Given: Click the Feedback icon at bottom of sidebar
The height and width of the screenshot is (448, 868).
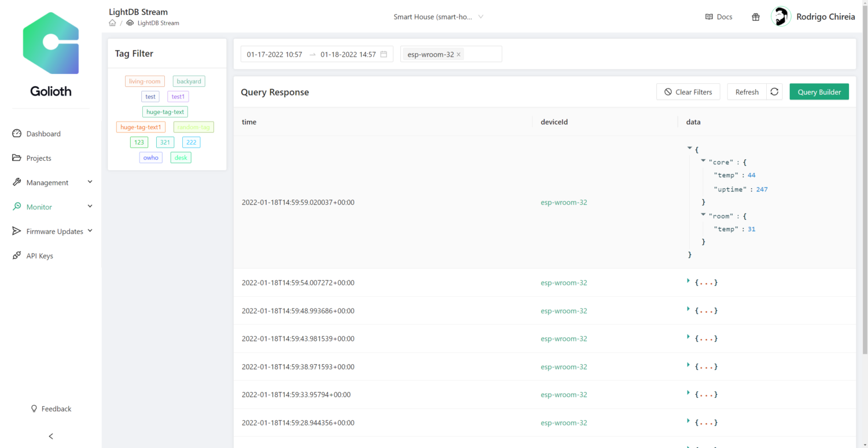Looking at the screenshot, I should pos(34,409).
